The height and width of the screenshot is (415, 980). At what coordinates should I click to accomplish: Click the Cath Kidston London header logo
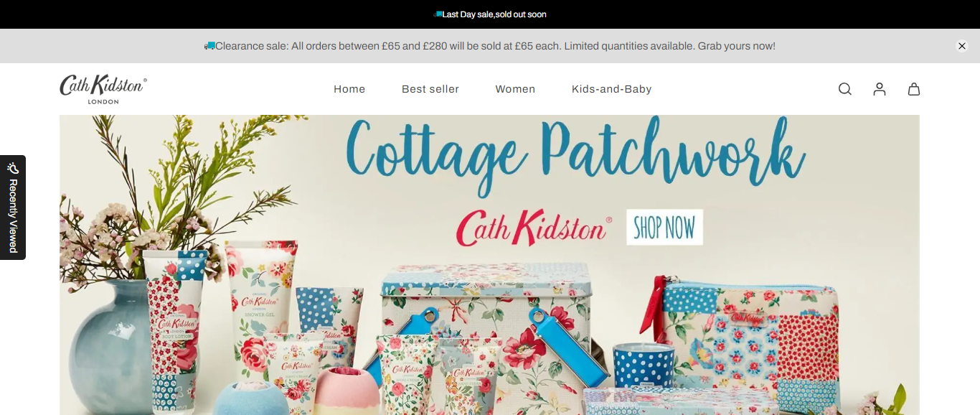pos(103,89)
